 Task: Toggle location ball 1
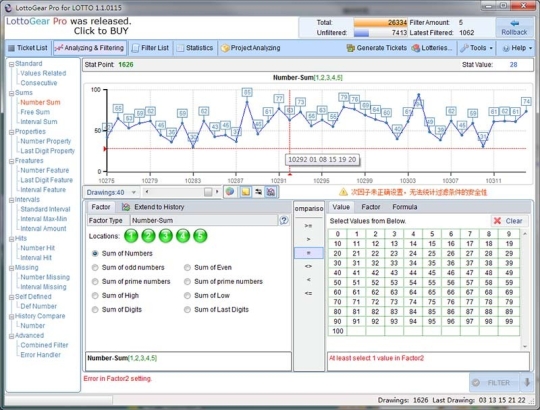click(x=131, y=236)
